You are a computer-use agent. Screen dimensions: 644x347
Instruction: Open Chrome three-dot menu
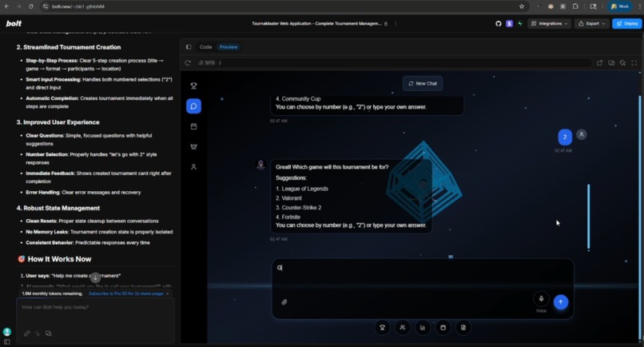point(638,6)
